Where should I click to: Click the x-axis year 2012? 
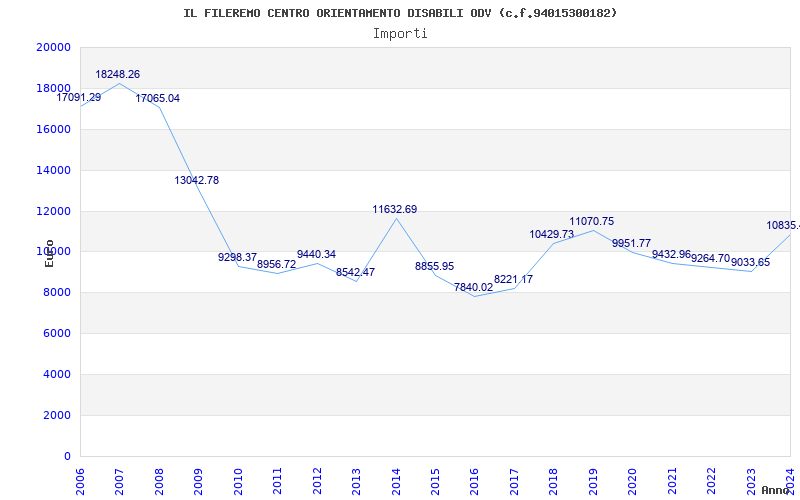[317, 481]
